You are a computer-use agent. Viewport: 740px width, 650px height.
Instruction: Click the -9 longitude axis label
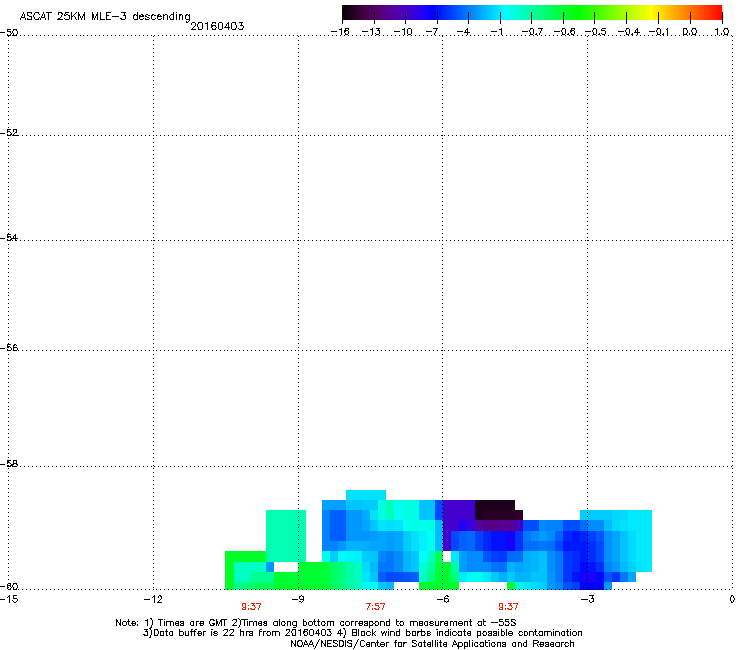coord(298,599)
